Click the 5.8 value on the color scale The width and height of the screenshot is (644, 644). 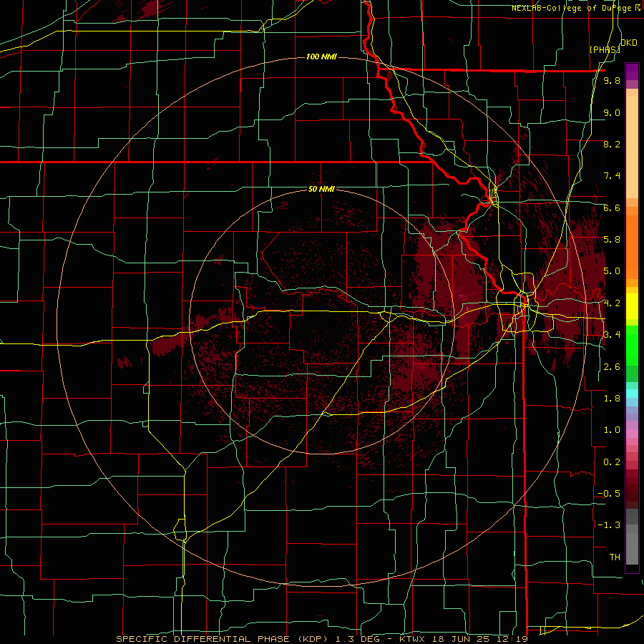(612, 240)
